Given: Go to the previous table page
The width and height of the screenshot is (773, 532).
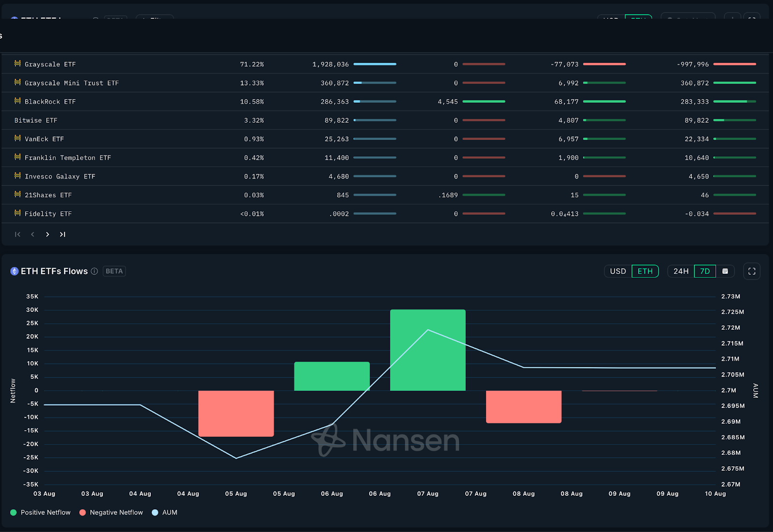Looking at the screenshot, I should pyautogui.click(x=32, y=234).
